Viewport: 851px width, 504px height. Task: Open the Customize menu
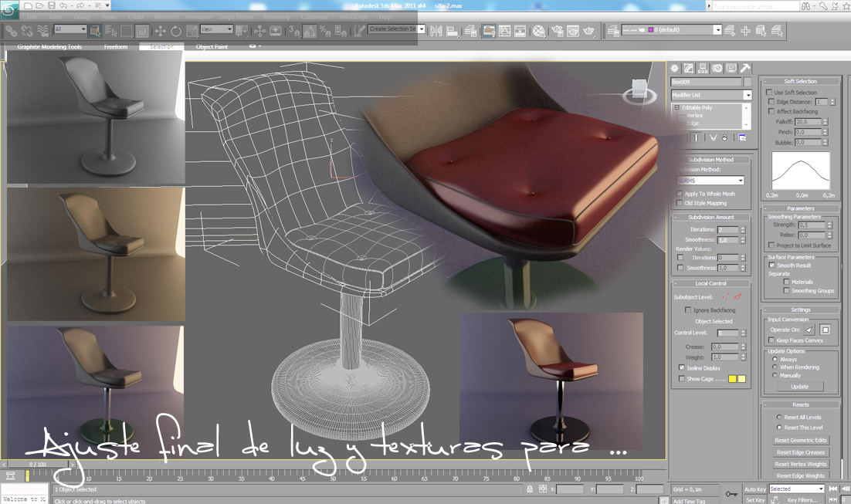coord(315,17)
